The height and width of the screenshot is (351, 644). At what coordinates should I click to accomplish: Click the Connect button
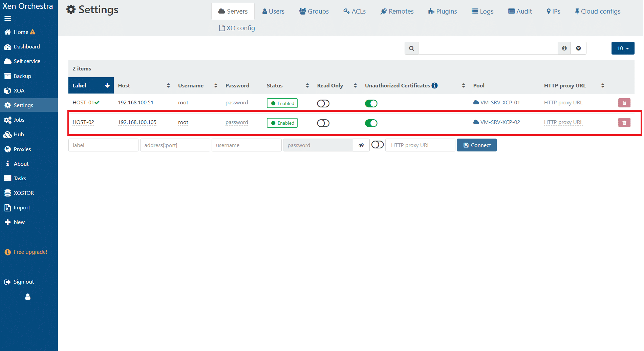[476, 145]
